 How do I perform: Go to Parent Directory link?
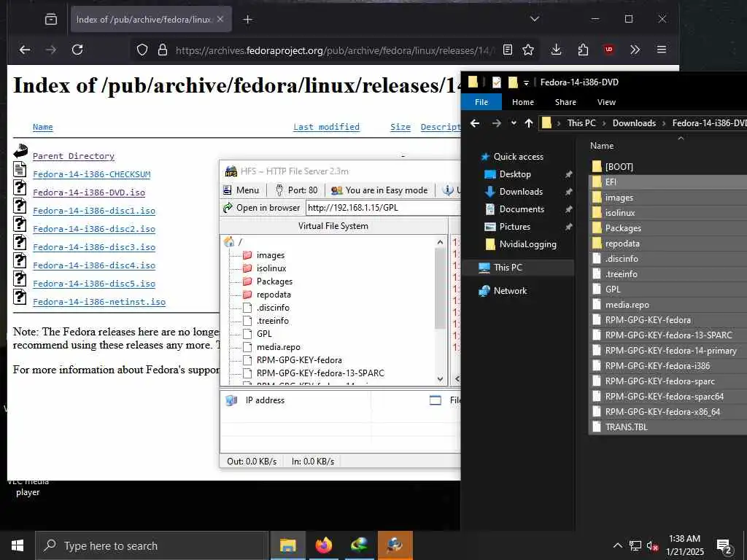(x=74, y=156)
